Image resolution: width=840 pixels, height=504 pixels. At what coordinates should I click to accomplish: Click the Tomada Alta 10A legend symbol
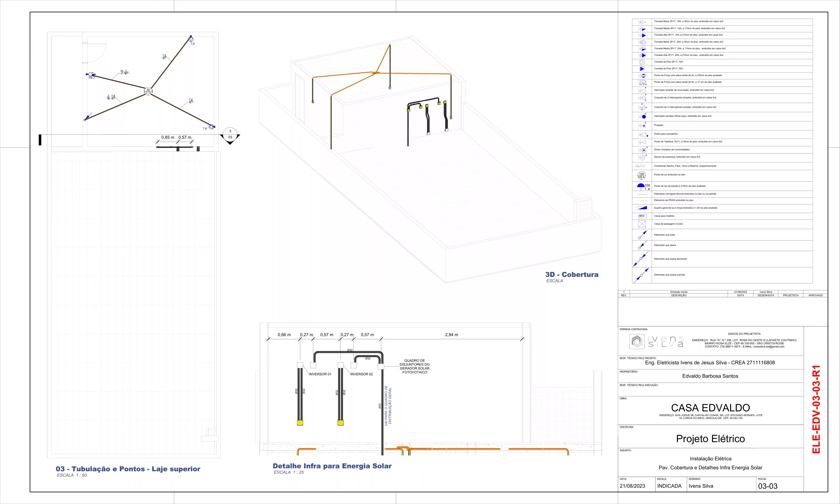(642, 35)
